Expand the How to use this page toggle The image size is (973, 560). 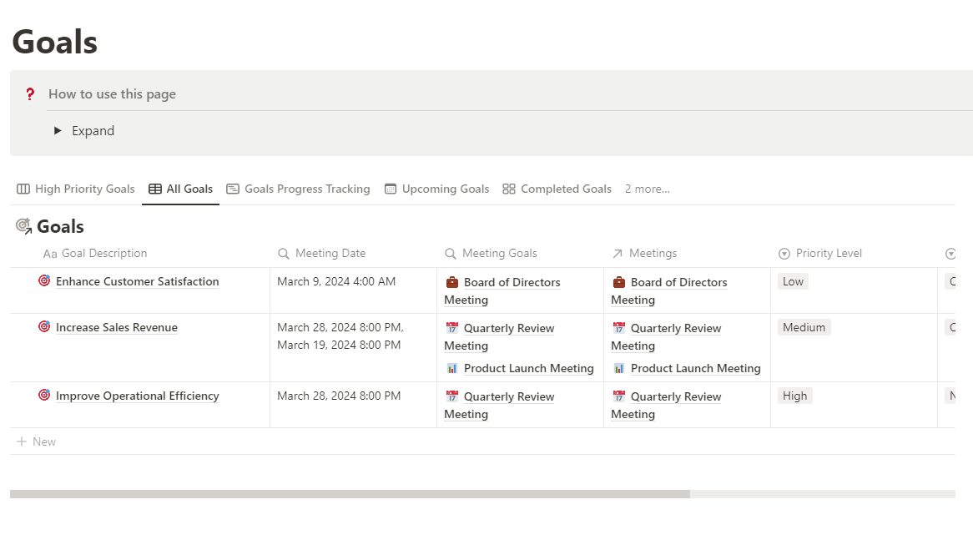[x=58, y=131]
